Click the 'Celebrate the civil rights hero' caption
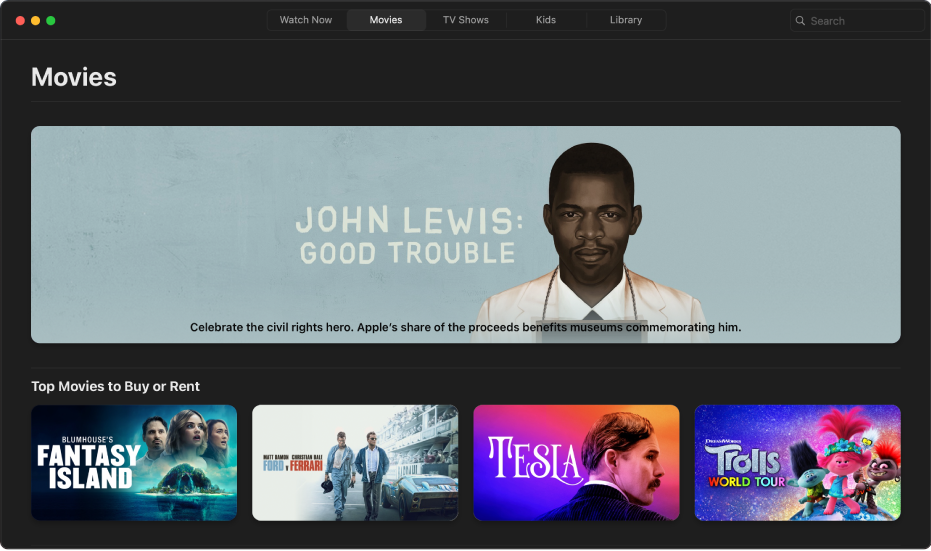 (466, 327)
